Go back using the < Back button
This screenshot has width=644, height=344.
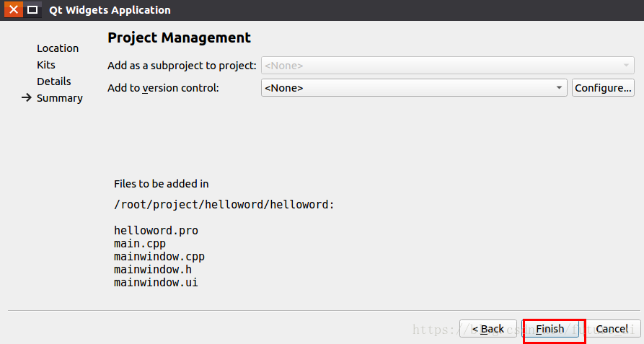(x=488, y=329)
